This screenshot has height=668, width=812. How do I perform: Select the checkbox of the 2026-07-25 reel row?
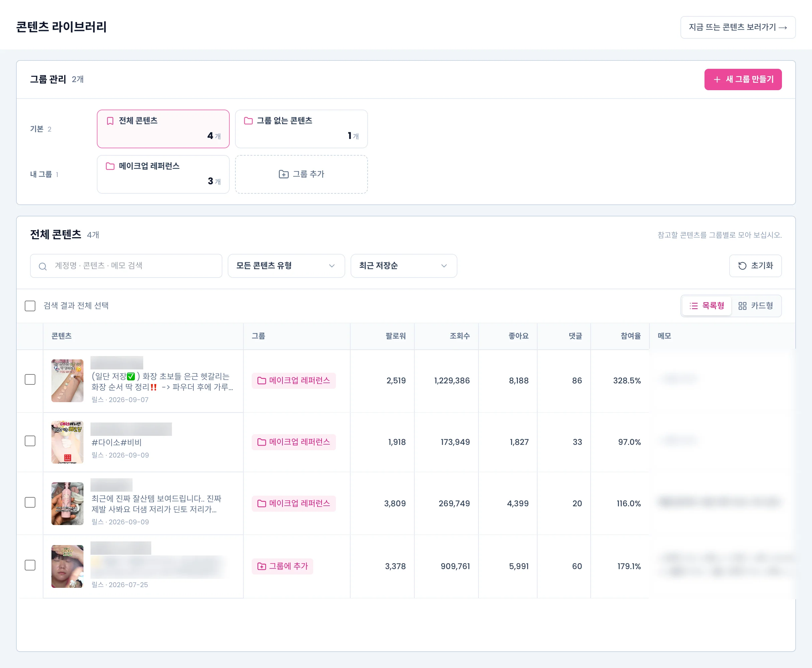(x=30, y=565)
